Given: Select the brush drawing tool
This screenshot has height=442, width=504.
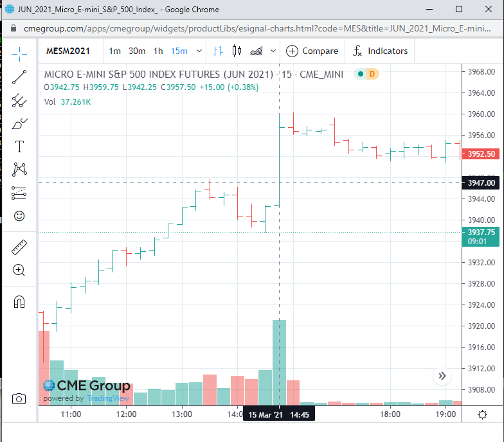Looking at the screenshot, I should (x=19, y=123).
